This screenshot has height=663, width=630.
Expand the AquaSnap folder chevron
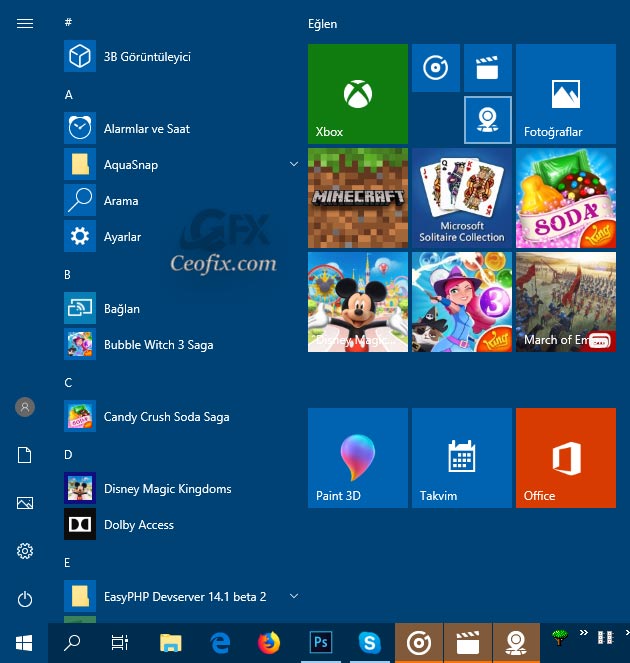click(294, 164)
